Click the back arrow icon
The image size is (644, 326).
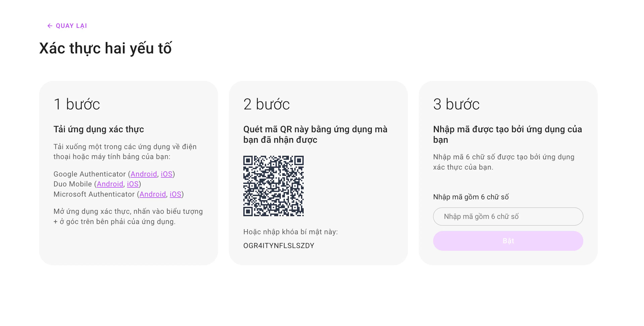(50, 26)
